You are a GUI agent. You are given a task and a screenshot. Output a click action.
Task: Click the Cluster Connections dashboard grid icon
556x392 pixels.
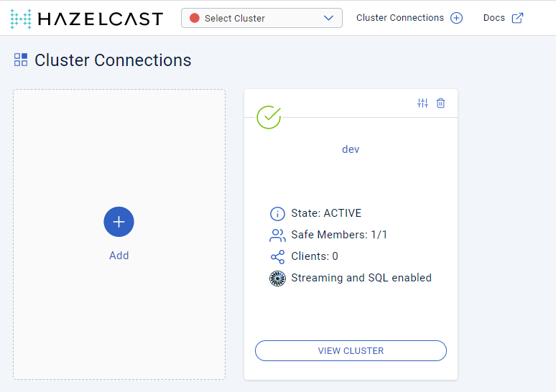tap(21, 60)
